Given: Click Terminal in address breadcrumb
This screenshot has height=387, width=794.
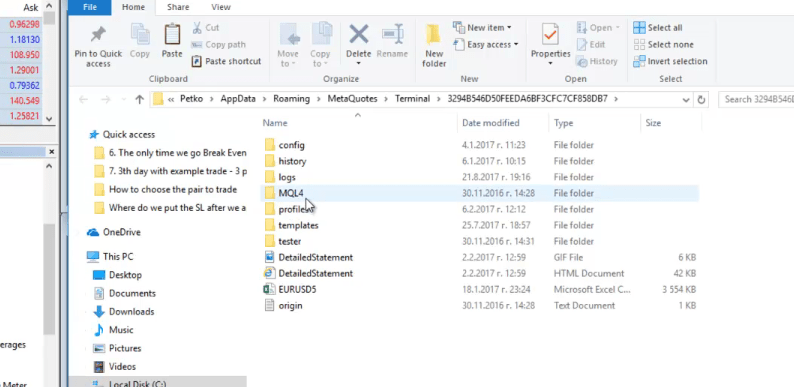Looking at the screenshot, I should (x=413, y=99).
